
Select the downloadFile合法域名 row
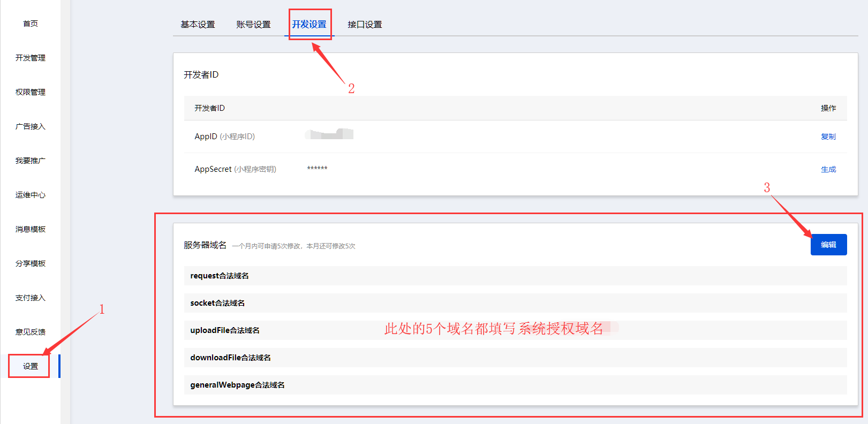click(x=515, y=358)
